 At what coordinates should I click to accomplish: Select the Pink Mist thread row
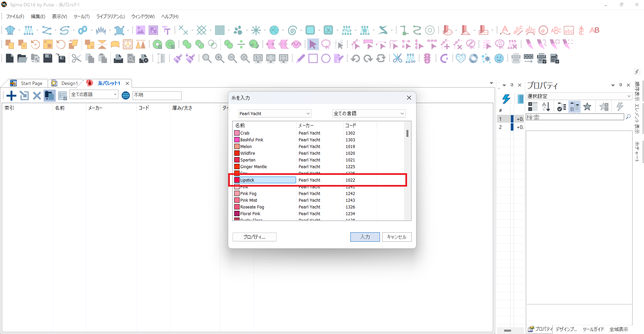[x=319, y=200]
